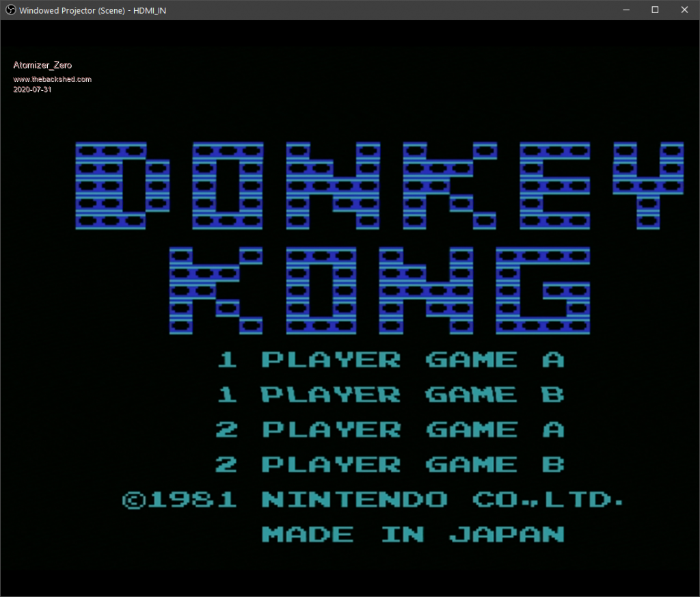Click the "MADE IN JAPAN" text

pyautogui.click(x=413, y=534)
